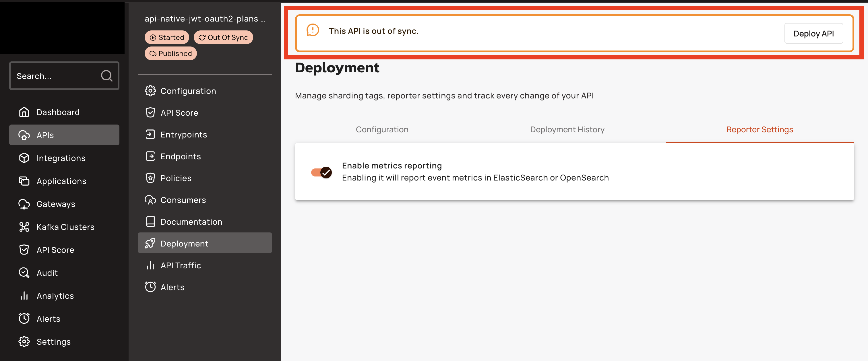
Task: Click the Kafka Clusters icon
Action: 24,227
